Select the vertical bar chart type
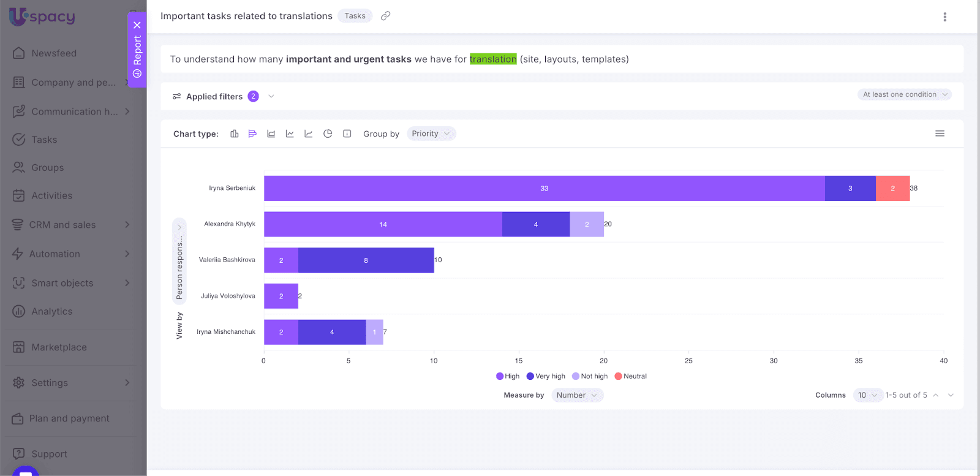This screenshot has width=980, height=476. pyautogui.click(x=234, y=134)
